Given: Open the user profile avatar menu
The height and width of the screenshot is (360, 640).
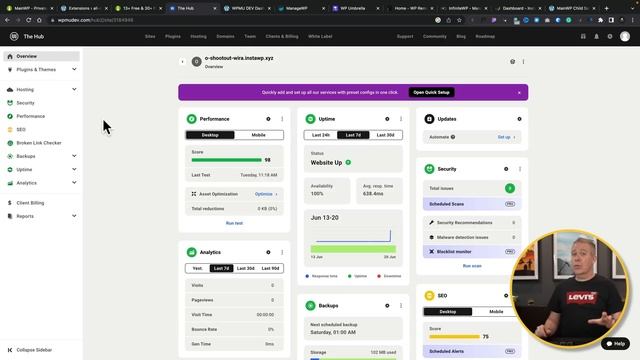Looking at the screenshot, I should click(x=625, y=36).
